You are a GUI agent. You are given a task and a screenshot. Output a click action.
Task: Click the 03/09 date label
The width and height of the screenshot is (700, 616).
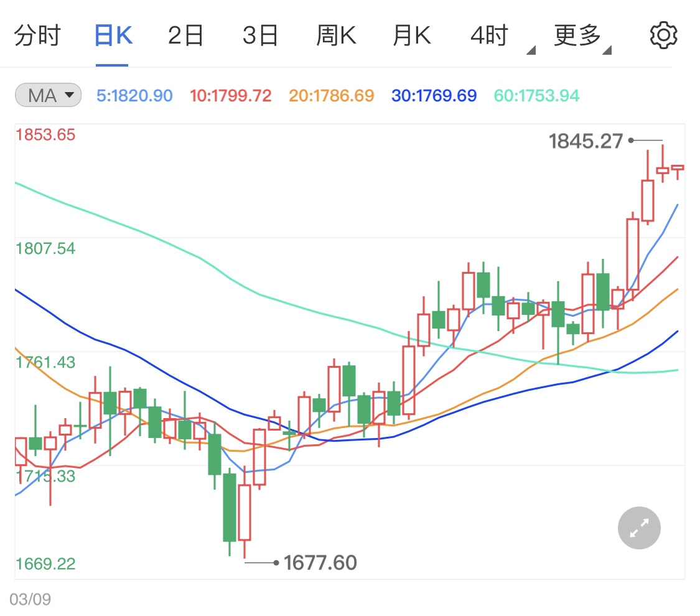30,599
